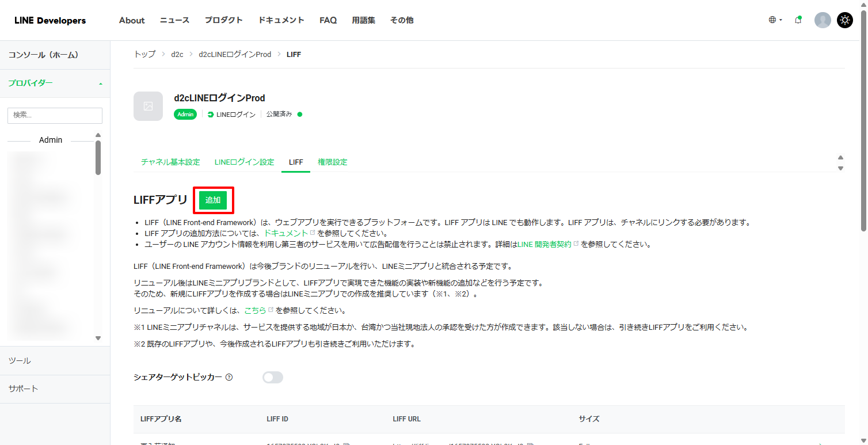Click the シェアターゲットピッカー help question icon
Viewport: 868px width, 445px height.
[x=229, y=378]
